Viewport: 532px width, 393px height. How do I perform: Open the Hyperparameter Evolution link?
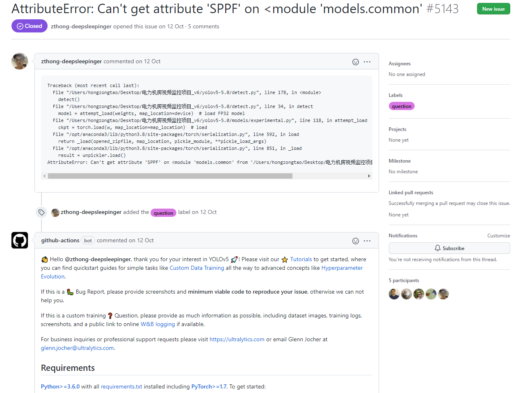pyautogui.click(x=342, y=268)
